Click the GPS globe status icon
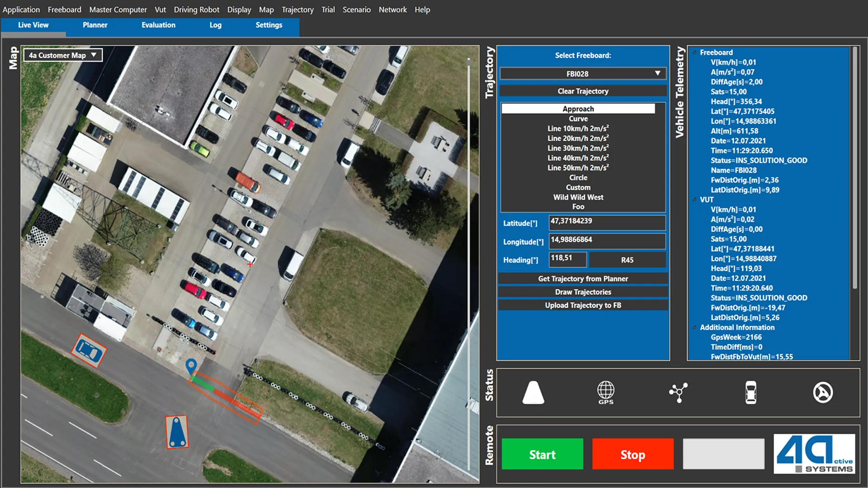Image resolution: width=868 pixels, height=488 pixels. [606, 392]
